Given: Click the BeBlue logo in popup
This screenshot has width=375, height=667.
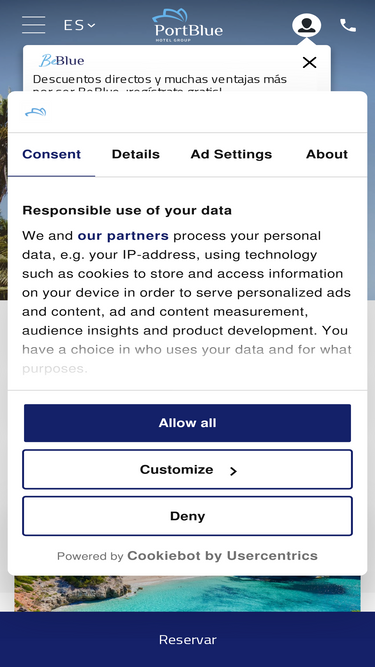Looking at the screenshot, I should [x=62, y=61].
